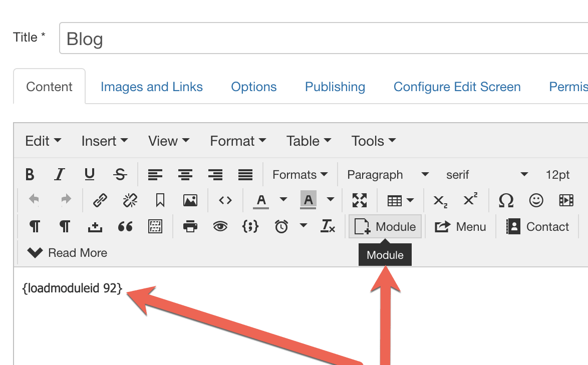Apply the text color swatch
588x365 pixels.
[261, 201]
